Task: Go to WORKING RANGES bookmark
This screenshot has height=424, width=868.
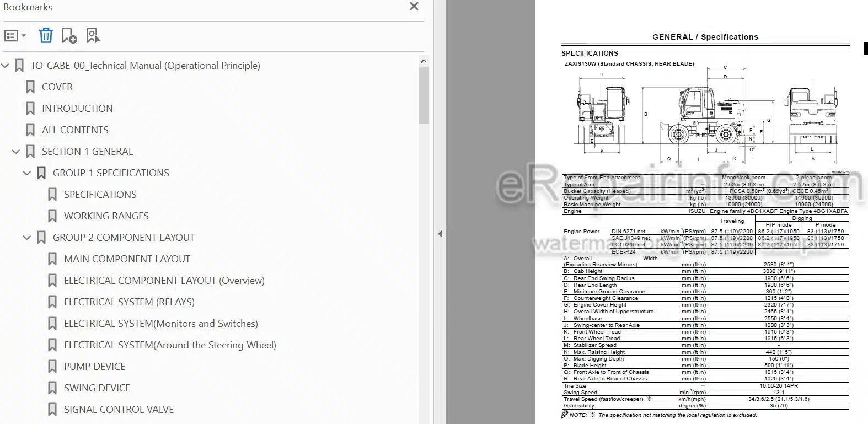Action: point(106,216)
